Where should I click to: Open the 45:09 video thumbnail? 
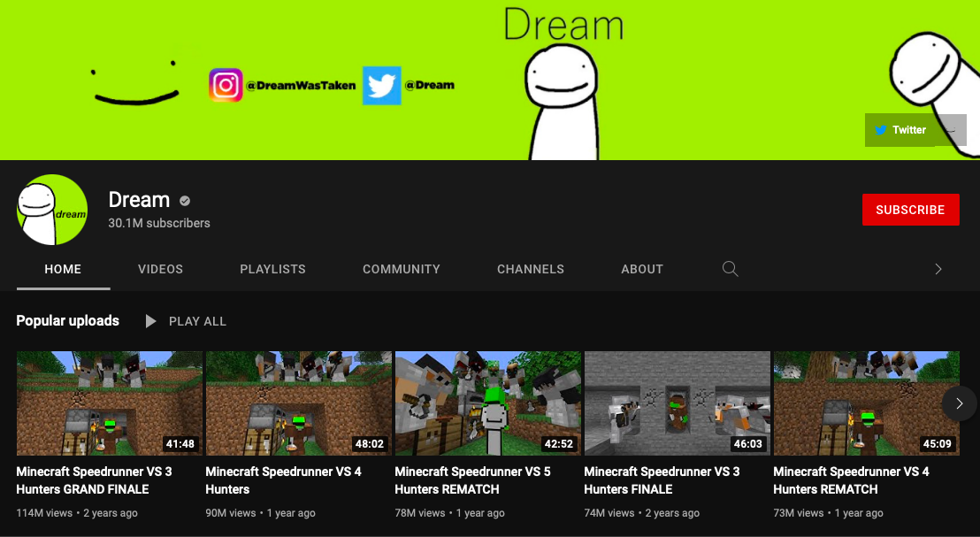(x=866, y=403)
